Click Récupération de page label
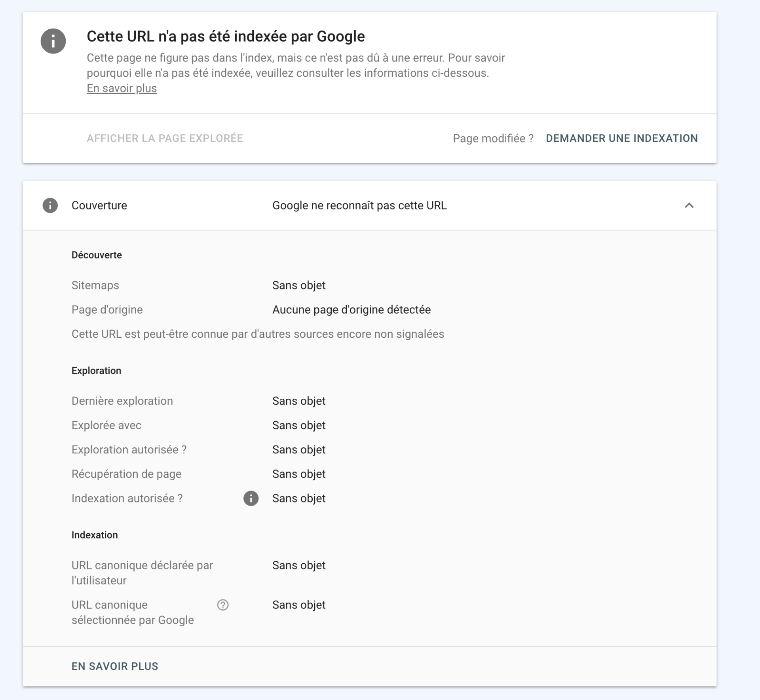 [x=126, y=474]
